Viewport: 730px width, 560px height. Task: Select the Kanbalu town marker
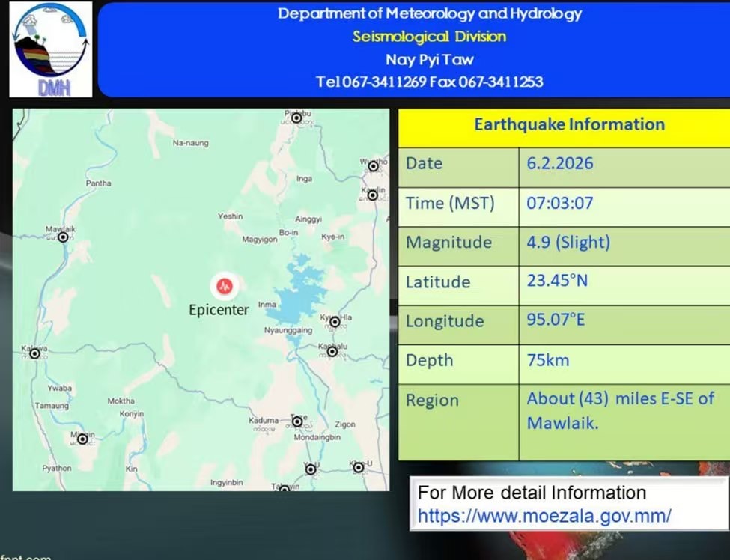332,351
